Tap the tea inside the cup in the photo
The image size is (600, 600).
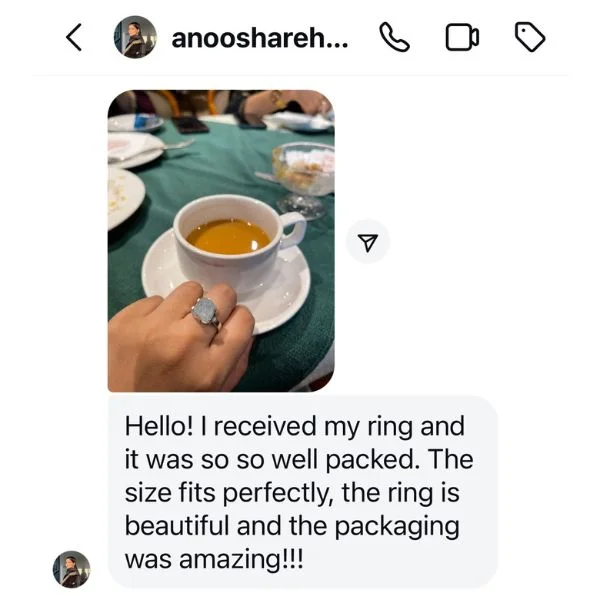(x=228, y=236)
